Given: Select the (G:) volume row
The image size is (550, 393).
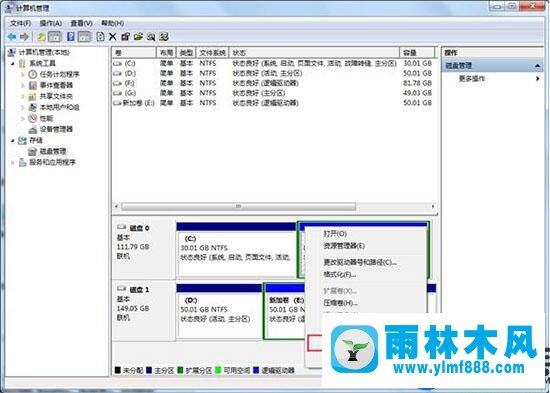Looking at the screenshot, I should (273, 93).
